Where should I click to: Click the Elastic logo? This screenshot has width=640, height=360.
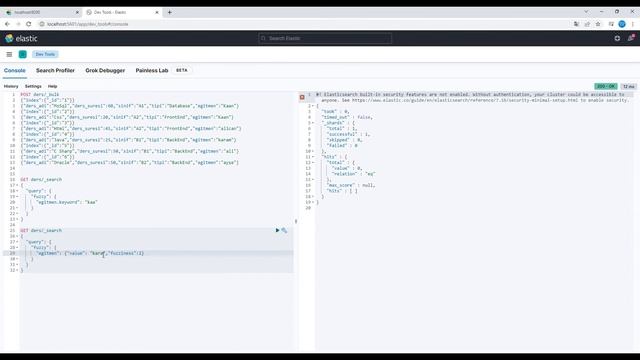pos(22,38)
